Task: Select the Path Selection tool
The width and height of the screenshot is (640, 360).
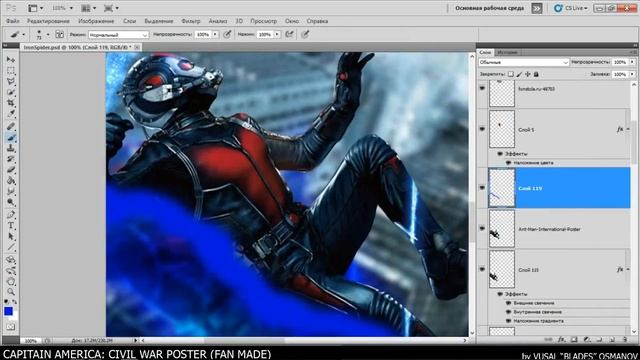Action: coord(11,237)
